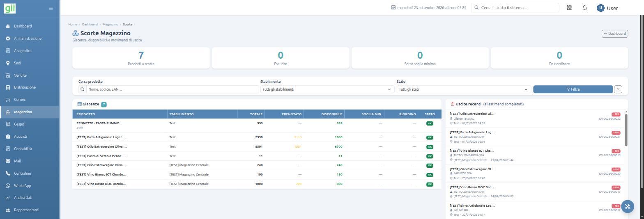The image size is (644, 219).
Task: Click the Giacenze count badge 7
Action: click(x=104, y=105)
